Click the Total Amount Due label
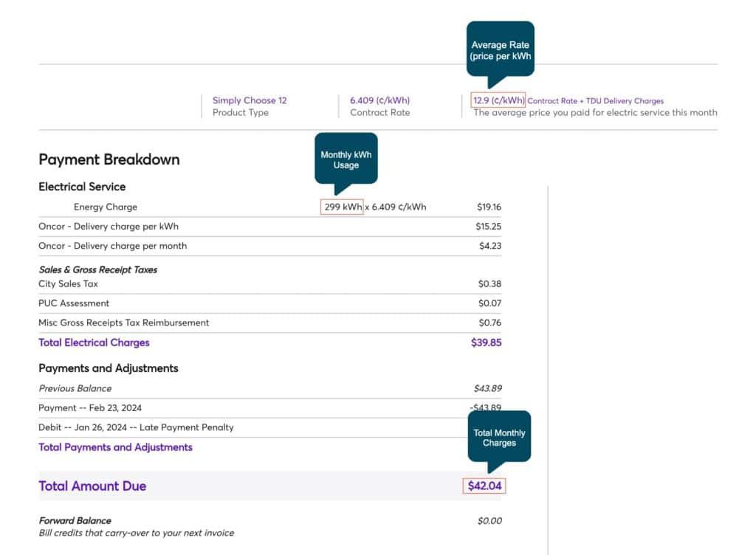 92,486
